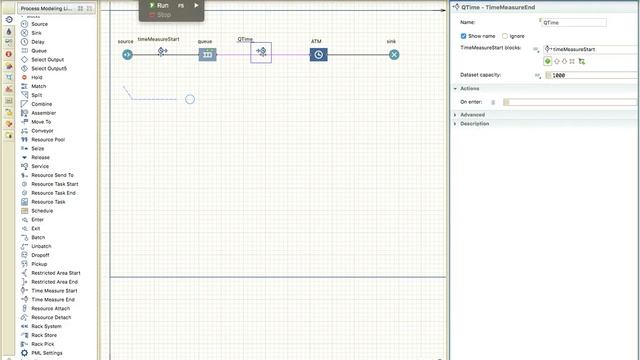
Task: Open PML Settings from the palette
Action: point(42,353)
